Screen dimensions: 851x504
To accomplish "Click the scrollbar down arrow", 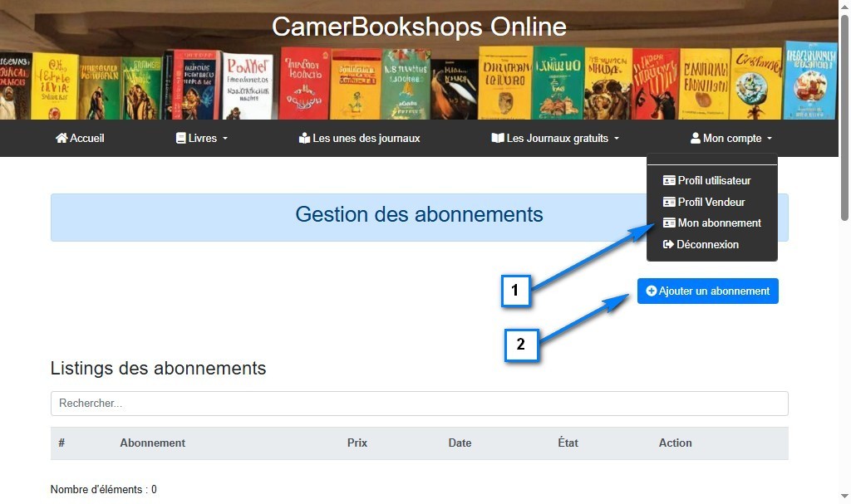I will pos(844,496).
